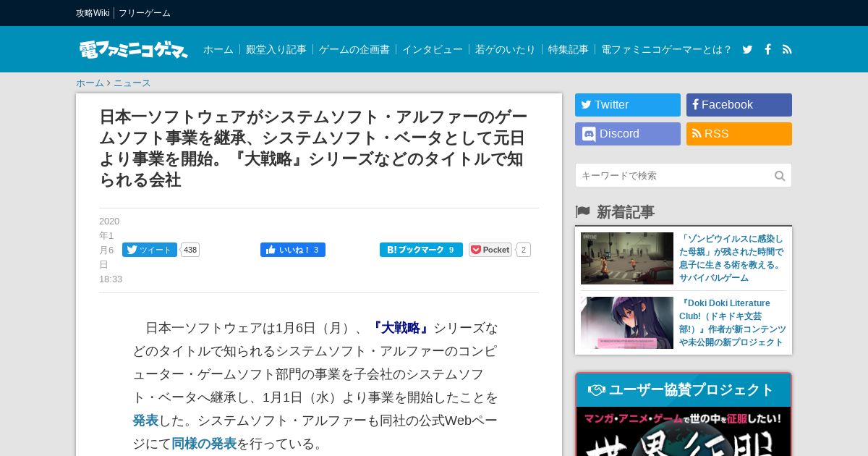This screenshot has width=868, height=456.
Task: Click the search magnifier icon
Action: [x=780, y=175]
